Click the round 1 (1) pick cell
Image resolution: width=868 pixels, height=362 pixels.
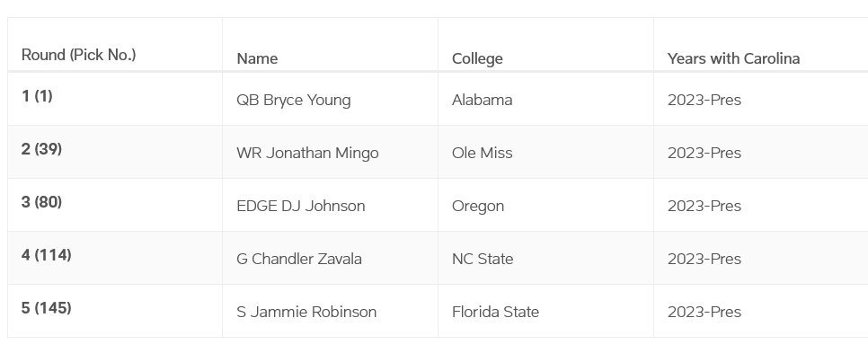pos(37,96)
